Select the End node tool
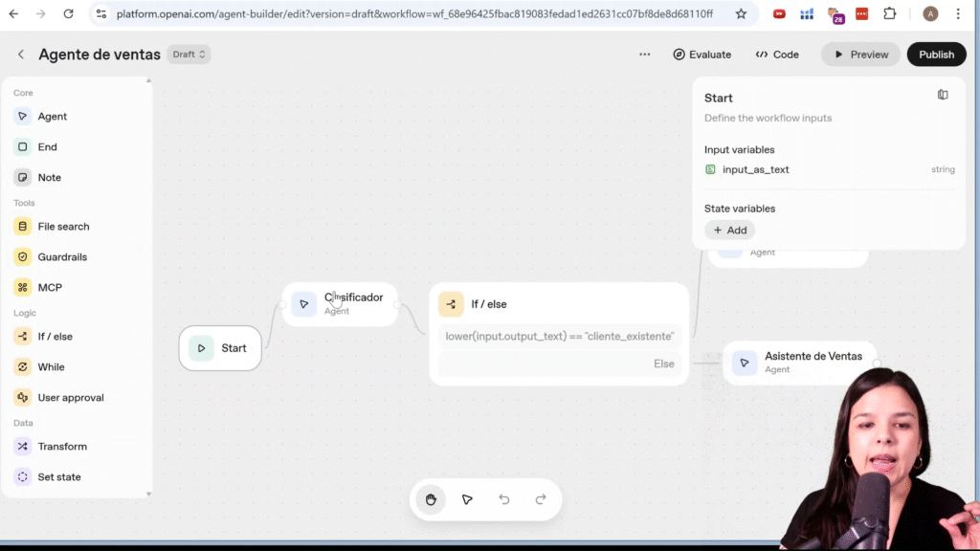 click(x=46, y=146)
